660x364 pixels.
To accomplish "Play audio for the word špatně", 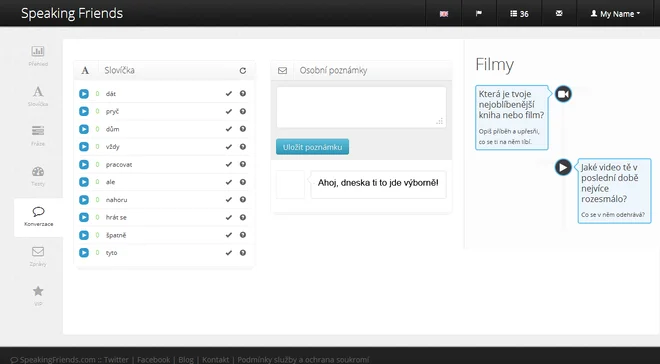I will click(84, 235).
